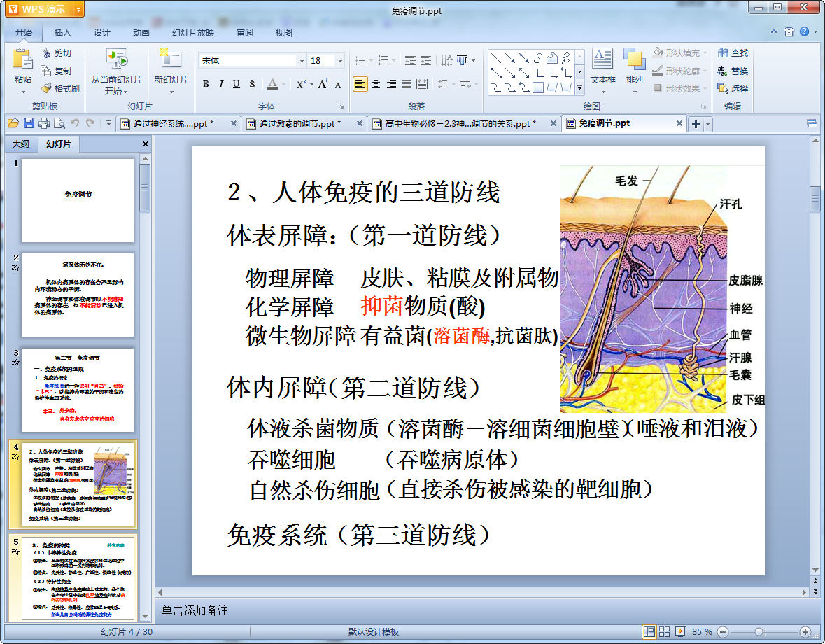
Task: Start slideshow from current slide icon
Action: [x=116, y=59]
